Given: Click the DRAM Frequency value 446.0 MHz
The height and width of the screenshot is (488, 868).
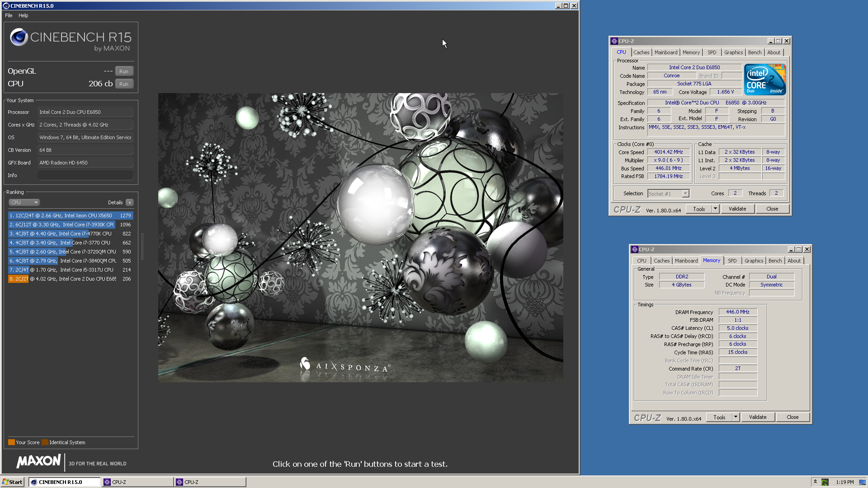Looking at the screenshot, I should (738, 312).
